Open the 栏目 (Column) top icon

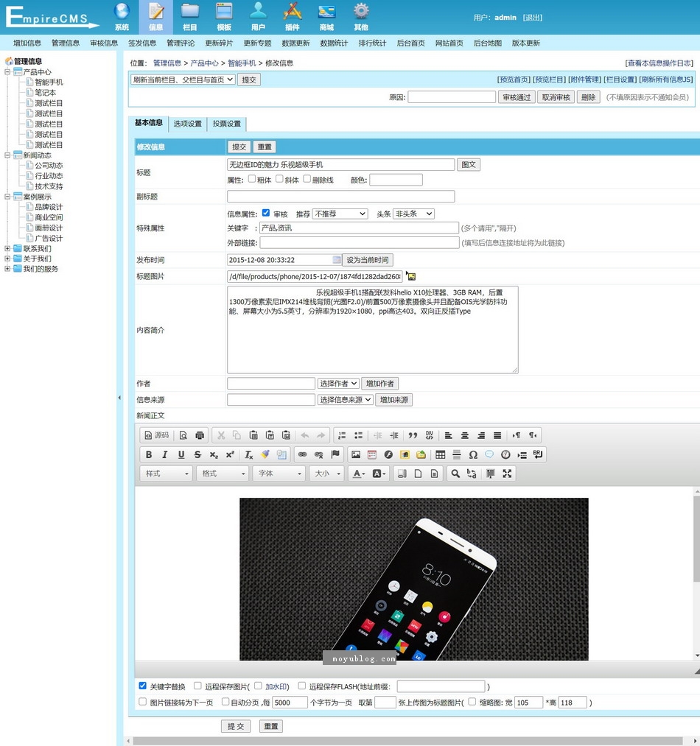pos(190,17)
